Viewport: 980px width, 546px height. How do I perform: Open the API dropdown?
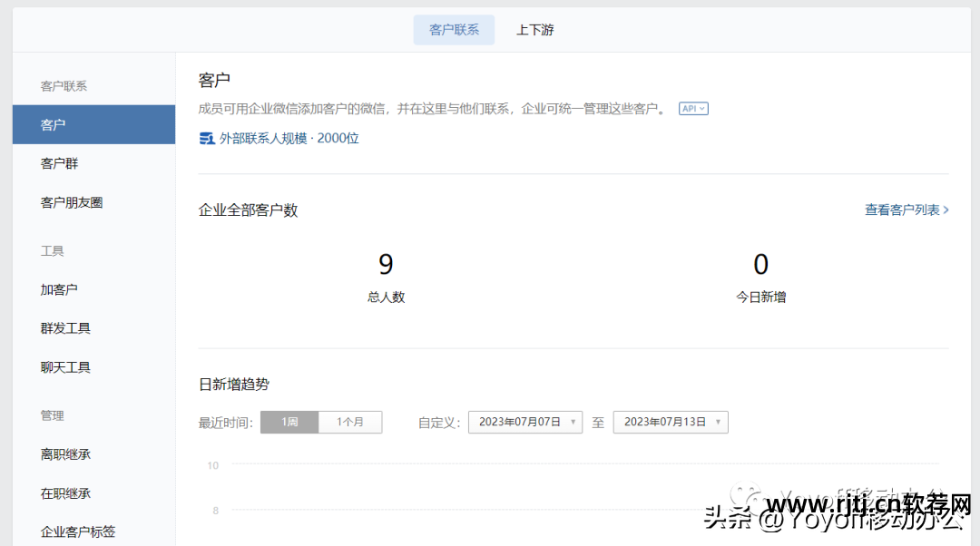tap(692, 107)
